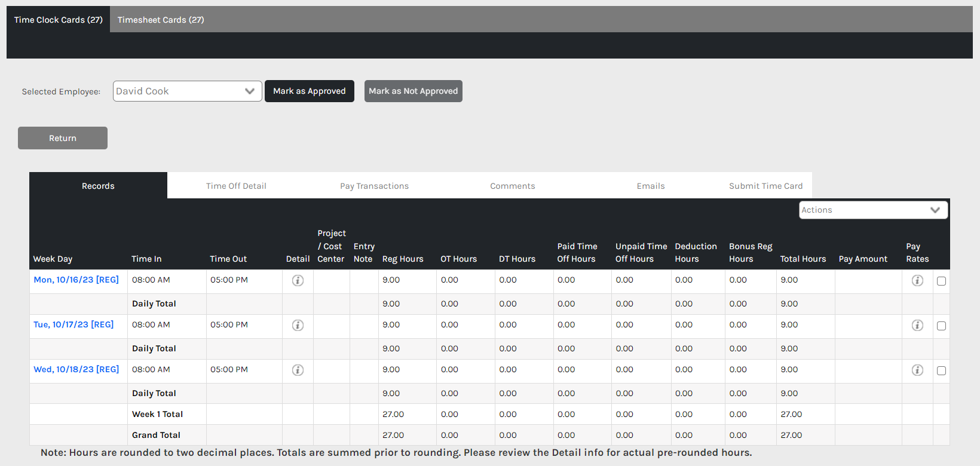View Pay Rates info for Tue 10/17/23
The height and width of the screenshot is (466, 980).
917,325
